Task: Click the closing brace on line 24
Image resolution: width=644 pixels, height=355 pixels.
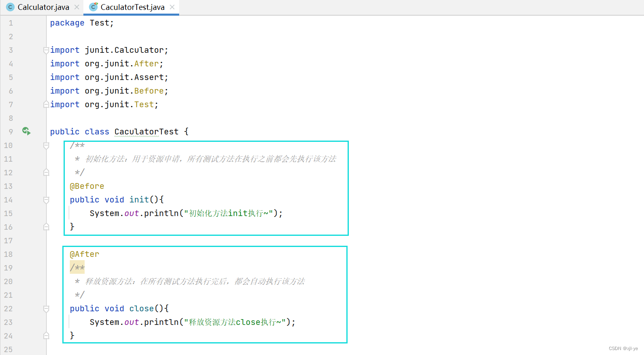Action: point(72,336)
